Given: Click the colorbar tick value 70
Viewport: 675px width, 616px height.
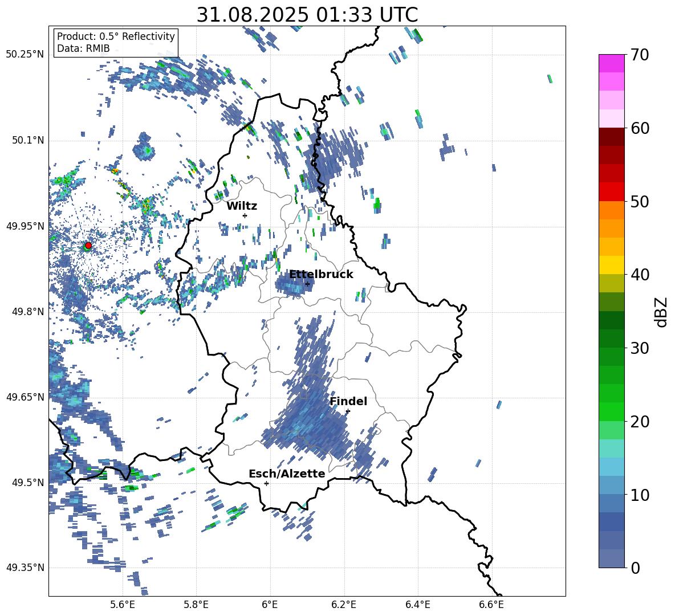Looking at the screenshot, I should 639,55.
